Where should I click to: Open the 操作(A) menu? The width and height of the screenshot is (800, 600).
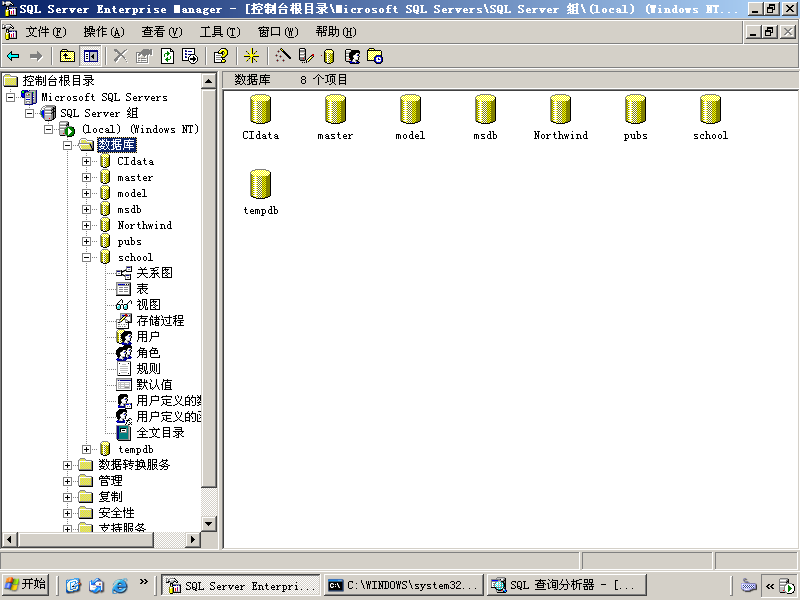tap(104, 32)
